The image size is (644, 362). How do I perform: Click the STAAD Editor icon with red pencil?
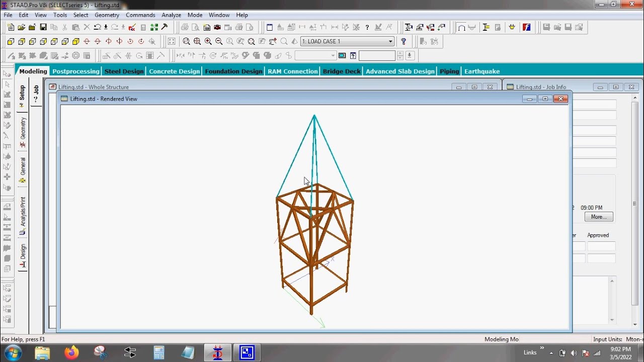[x=132, y=27]
